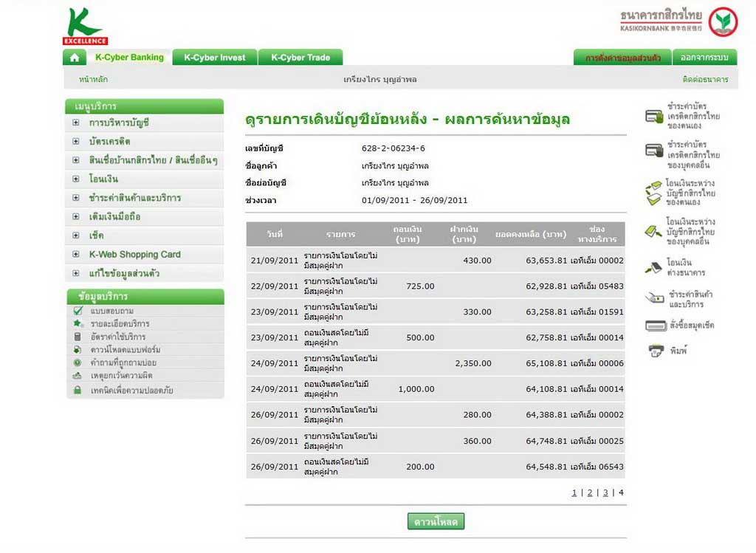Expand the โอนเงิน menu section
756x553 pixels.
(x=75, y=179)
